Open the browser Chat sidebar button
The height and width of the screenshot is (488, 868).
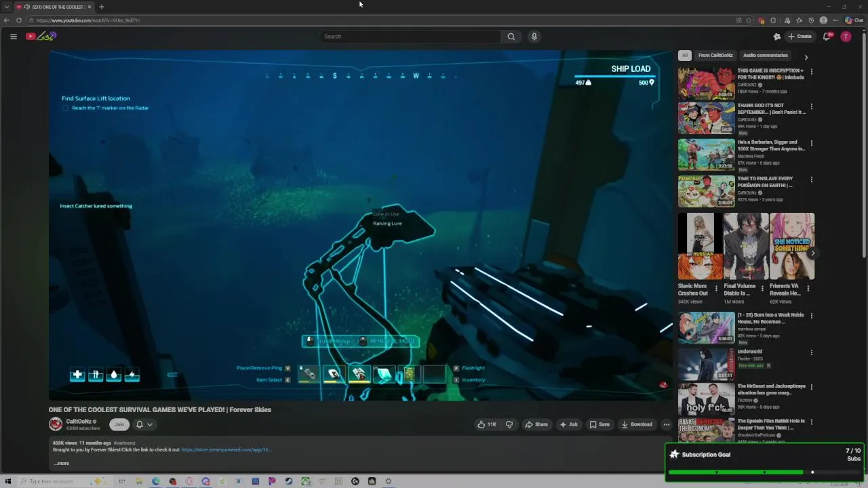(853, 20)
